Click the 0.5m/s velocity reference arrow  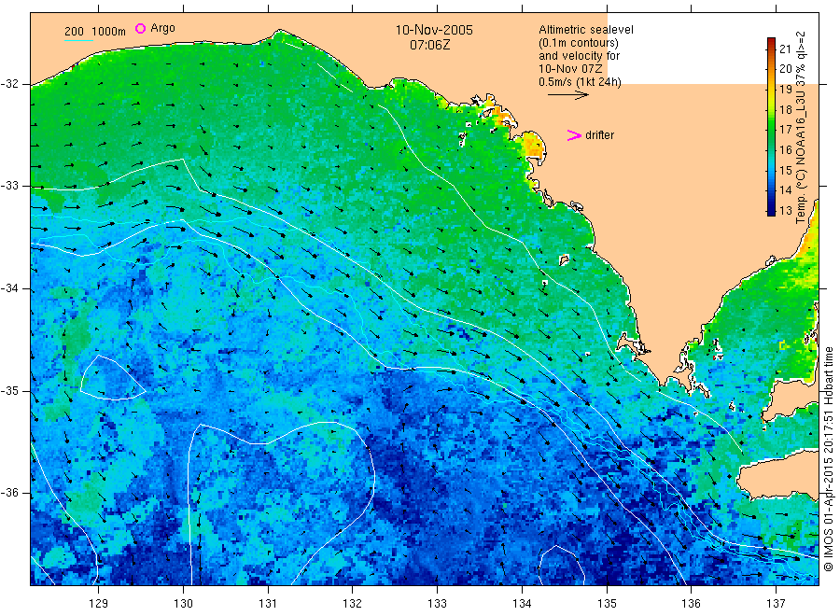point(567,95)
